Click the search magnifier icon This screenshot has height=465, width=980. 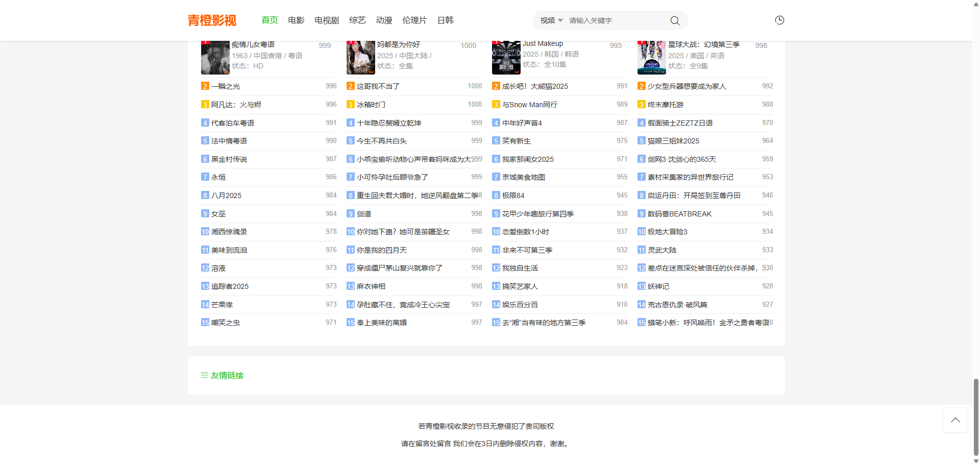[675, 20]
